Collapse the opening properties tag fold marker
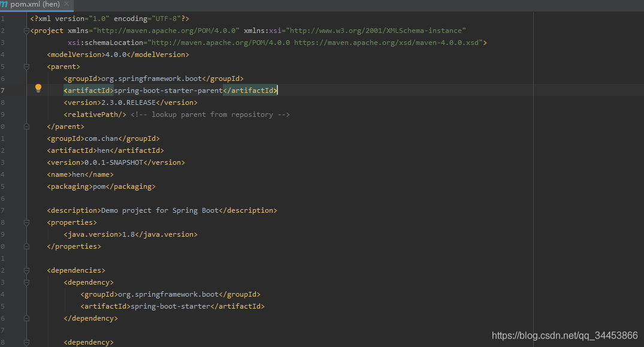 tap(27, 222)
